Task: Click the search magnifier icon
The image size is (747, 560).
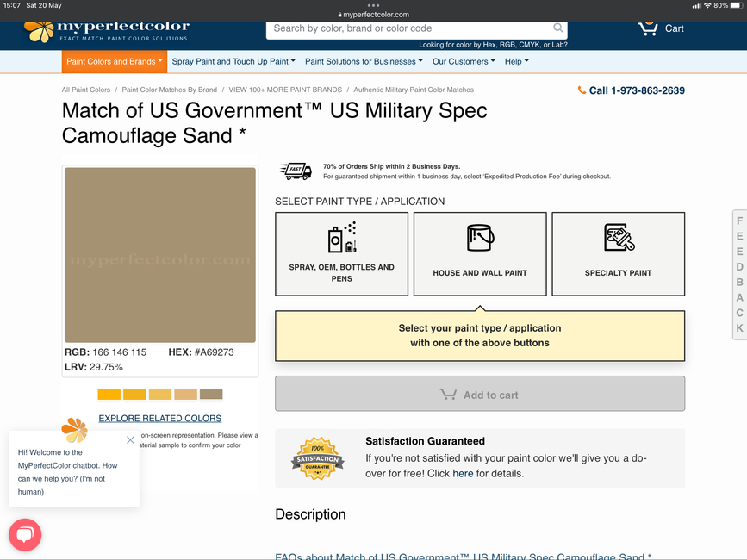Action: pos(557,28)
